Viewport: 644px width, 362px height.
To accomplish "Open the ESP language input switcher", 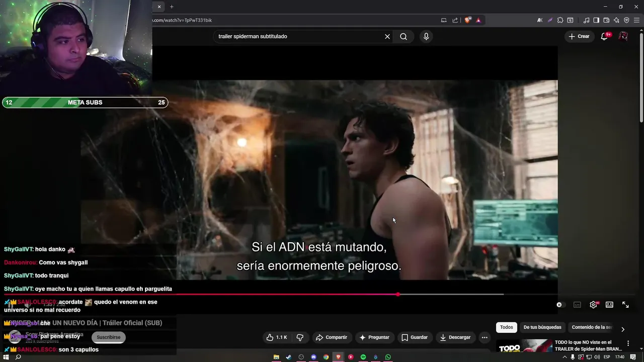I will 607,357.
